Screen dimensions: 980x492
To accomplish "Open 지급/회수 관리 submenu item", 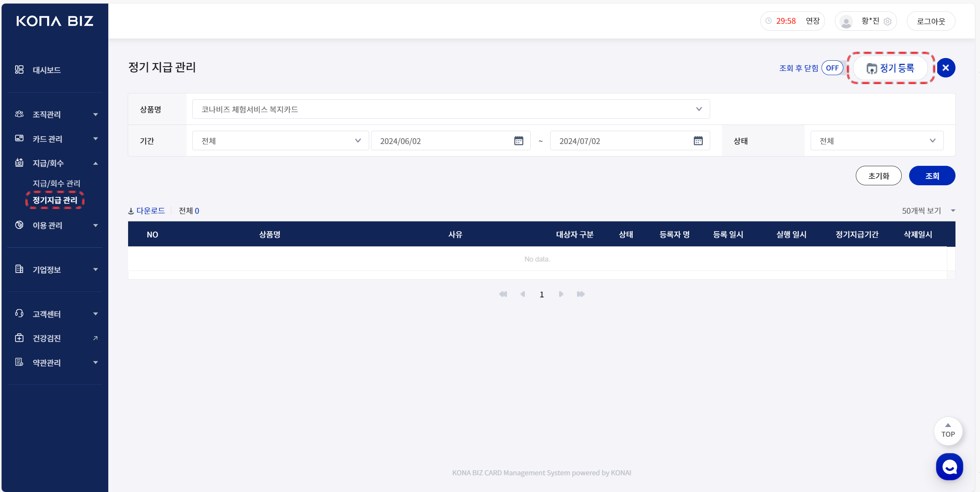I will point(56,183).
